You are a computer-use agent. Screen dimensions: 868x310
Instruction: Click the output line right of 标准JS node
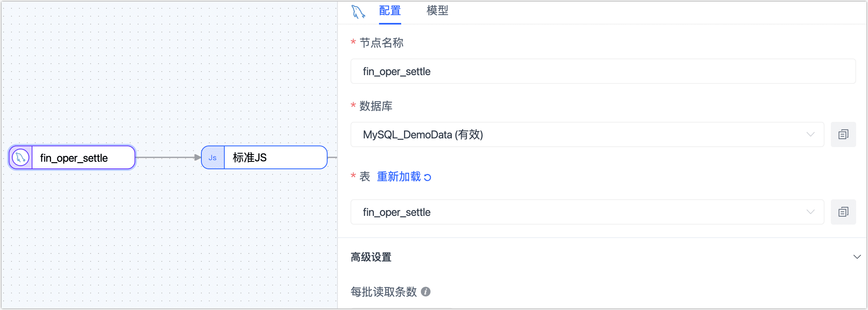point(332,157)
